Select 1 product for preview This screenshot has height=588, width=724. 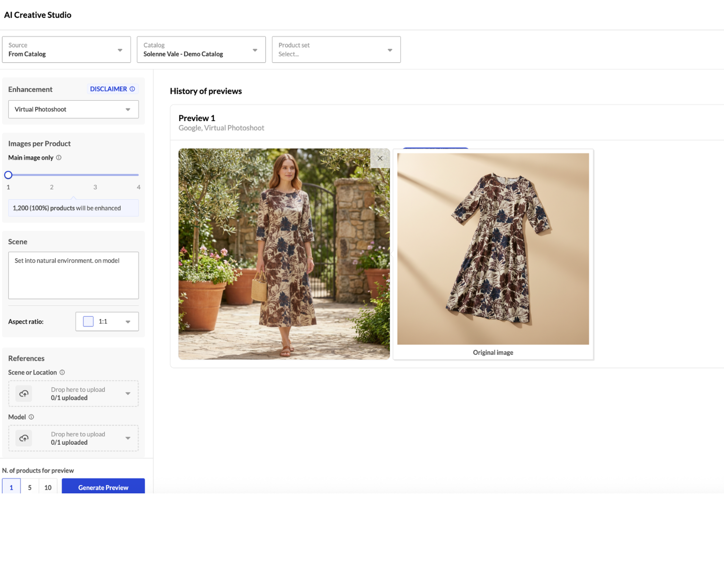(11, 487)
